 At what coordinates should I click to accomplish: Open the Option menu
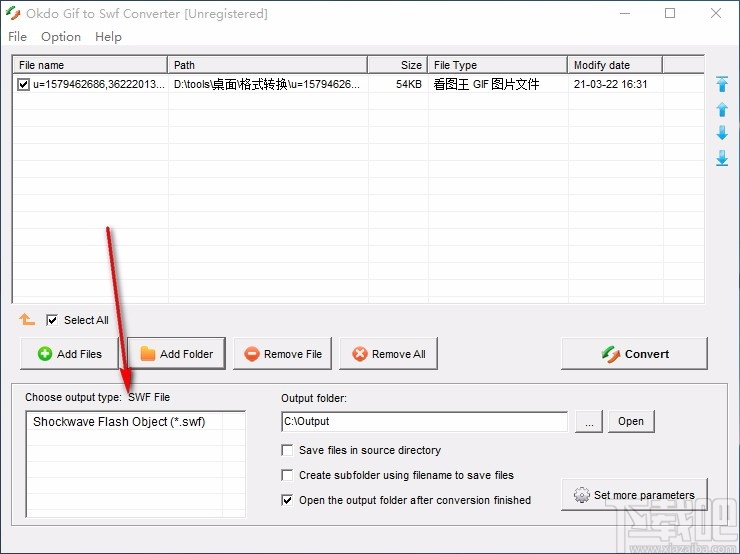click(61, 36)
